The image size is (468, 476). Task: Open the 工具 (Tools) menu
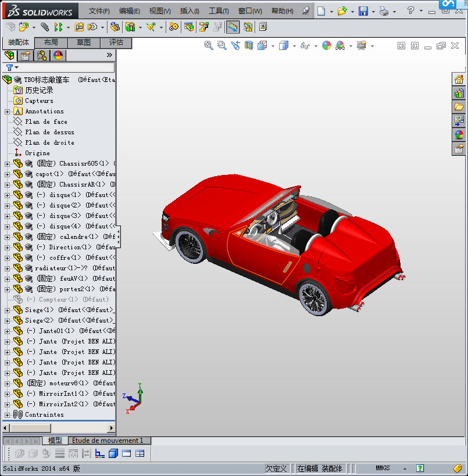pos(219,11)
